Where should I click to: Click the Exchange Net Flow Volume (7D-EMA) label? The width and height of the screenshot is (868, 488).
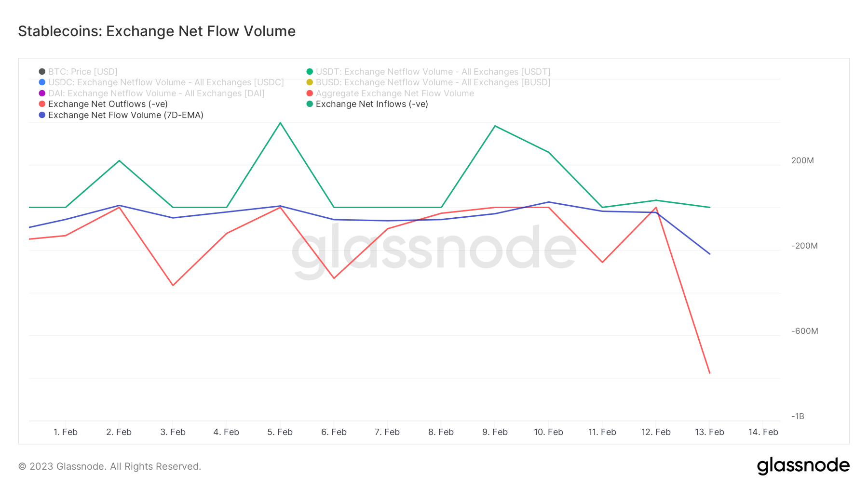(125, 115)
